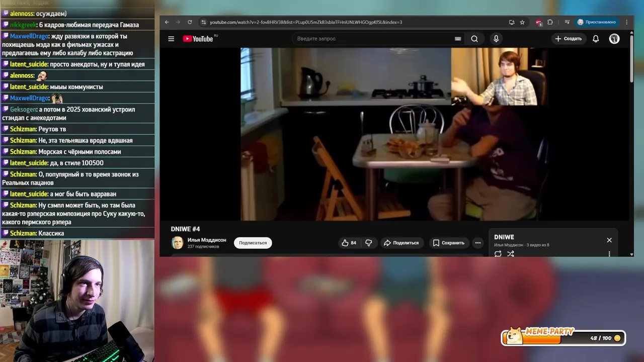This screenshot has width=644, height=362.
Task: Toggle playlist shuffle in DNIWE panel
Action: pos(511,254)
